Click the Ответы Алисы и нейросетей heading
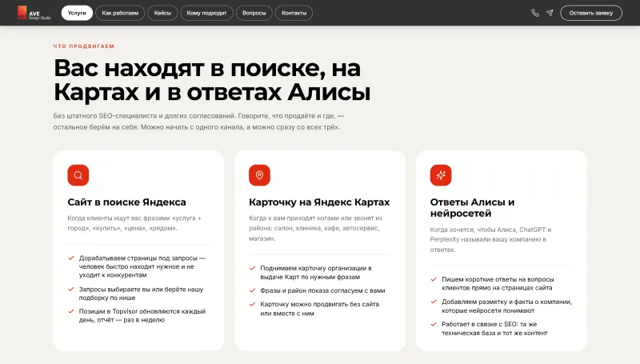This screenshot has width=640, height=364. 472,208
